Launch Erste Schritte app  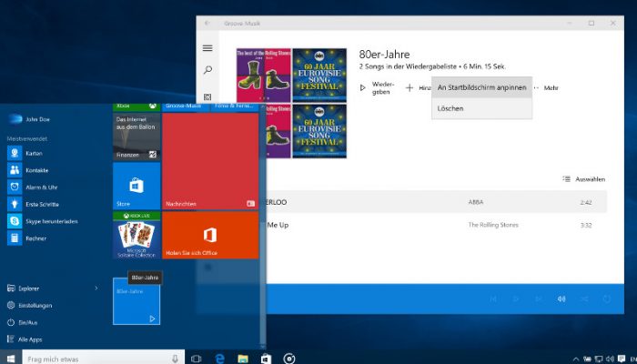(x=33, y=205)
